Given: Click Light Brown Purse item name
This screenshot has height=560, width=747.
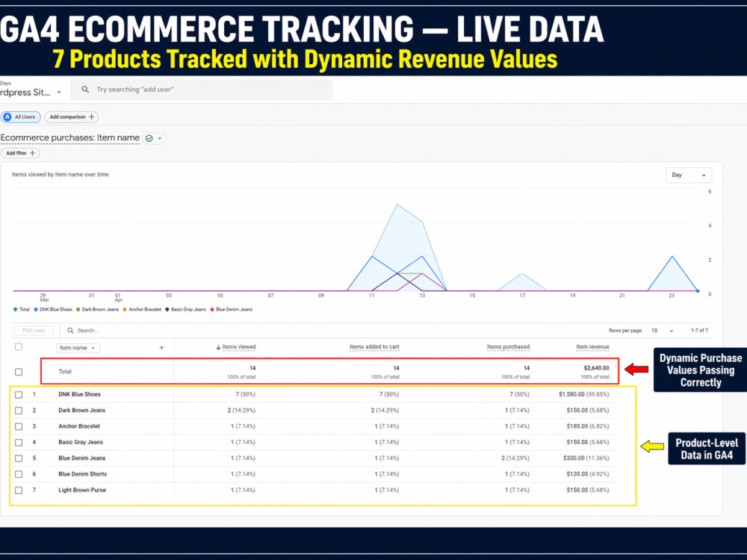Looking at the screenshot, I should point(82,490).
